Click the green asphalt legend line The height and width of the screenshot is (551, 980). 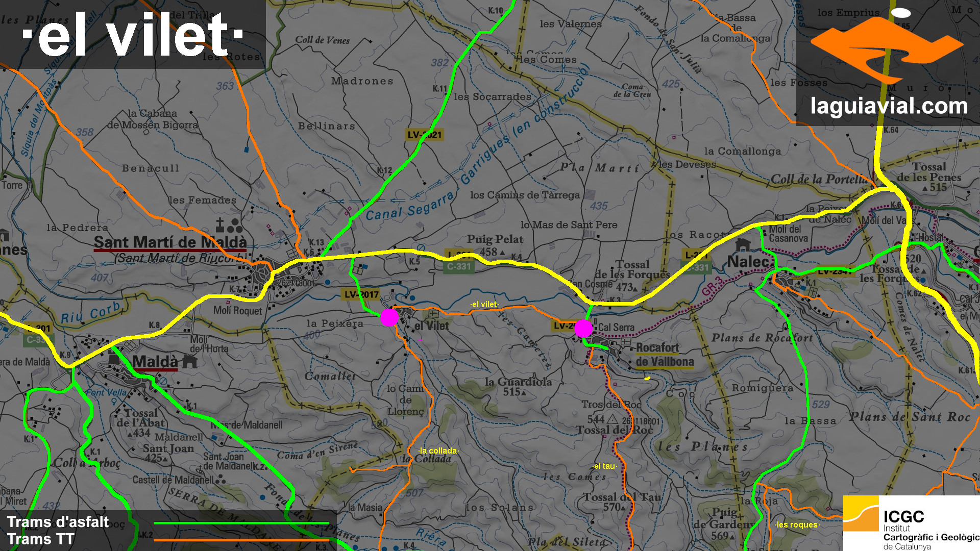pos(241,523)
